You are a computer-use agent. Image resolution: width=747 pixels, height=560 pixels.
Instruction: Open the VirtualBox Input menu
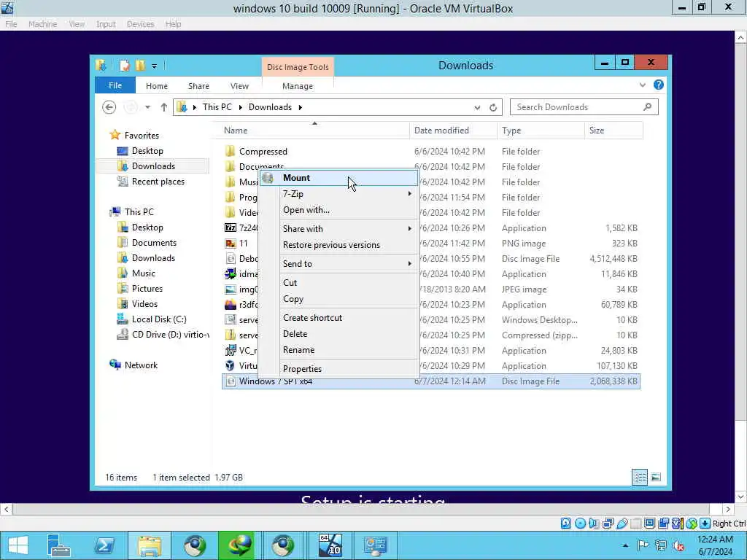[x=106, y=24]
